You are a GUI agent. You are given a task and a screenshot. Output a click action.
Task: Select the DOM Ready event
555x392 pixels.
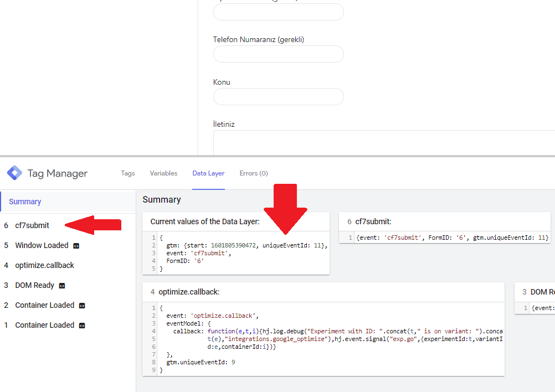34,285
